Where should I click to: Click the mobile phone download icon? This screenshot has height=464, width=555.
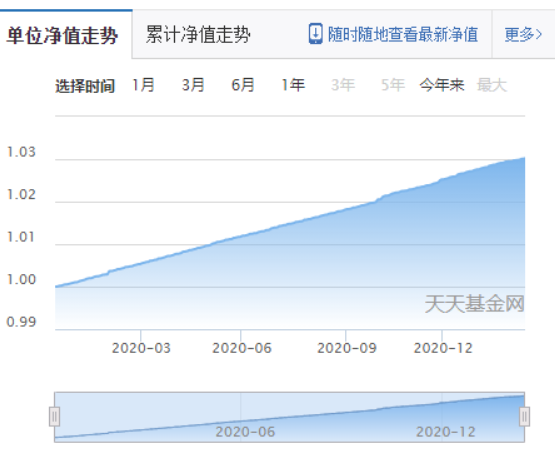point(315,34)
